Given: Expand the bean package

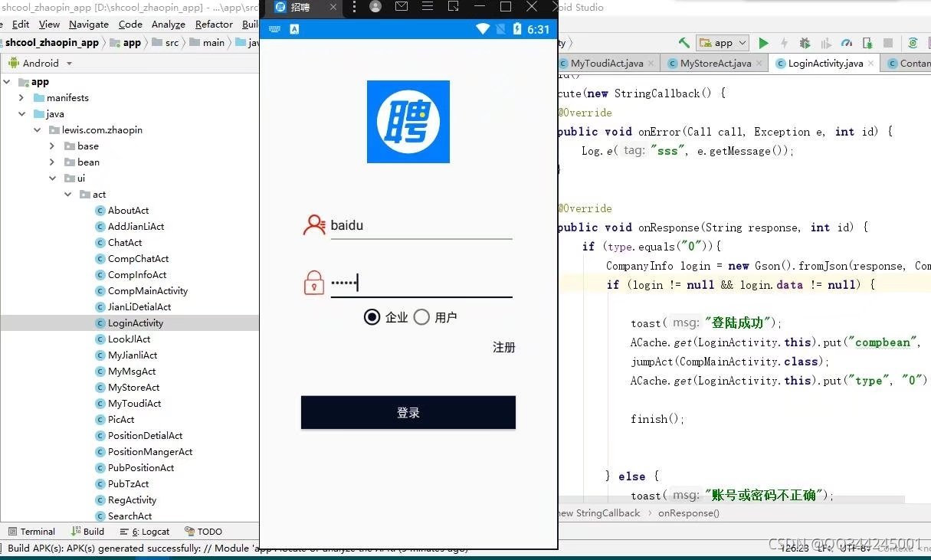Looking at the screenshot, I should pyautogui.click(x=52, y=162).
